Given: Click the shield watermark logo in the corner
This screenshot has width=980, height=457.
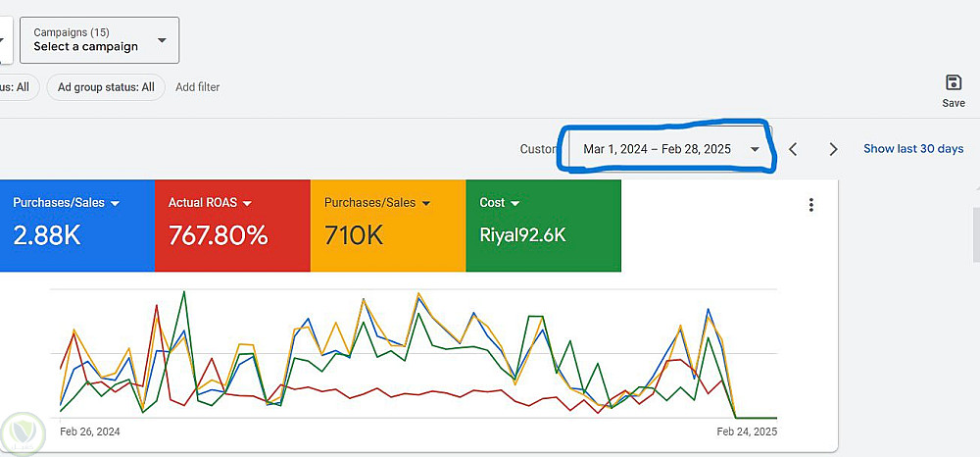Looking at the screenshot, I should point(20,432).
